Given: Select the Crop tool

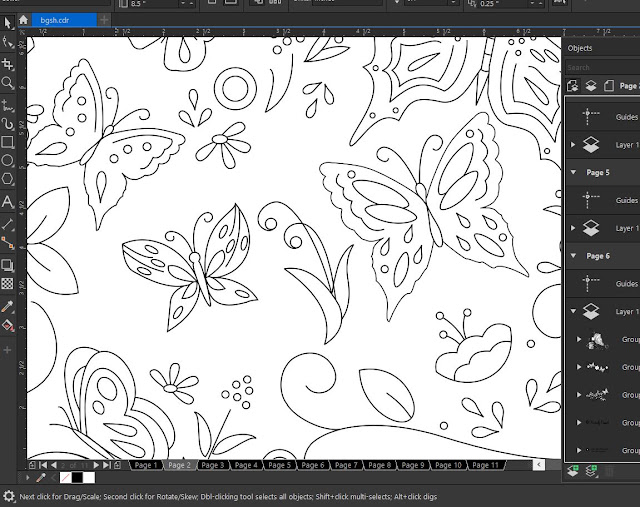Looking at the screenshot, I should pyautogui.click(x=7, y=64).
